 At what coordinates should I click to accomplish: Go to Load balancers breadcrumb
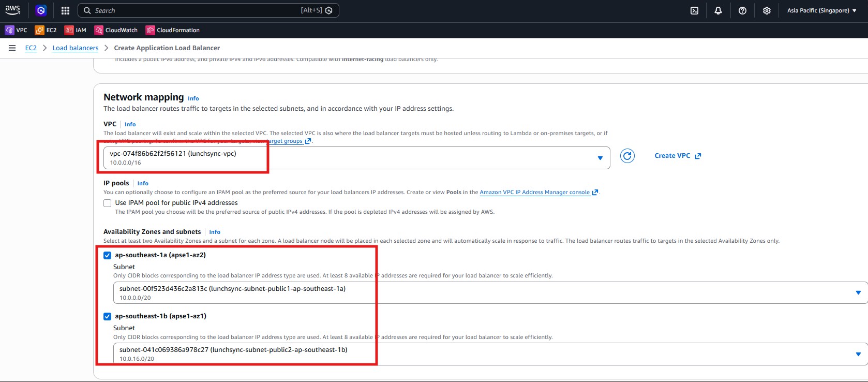coord(75,48)
